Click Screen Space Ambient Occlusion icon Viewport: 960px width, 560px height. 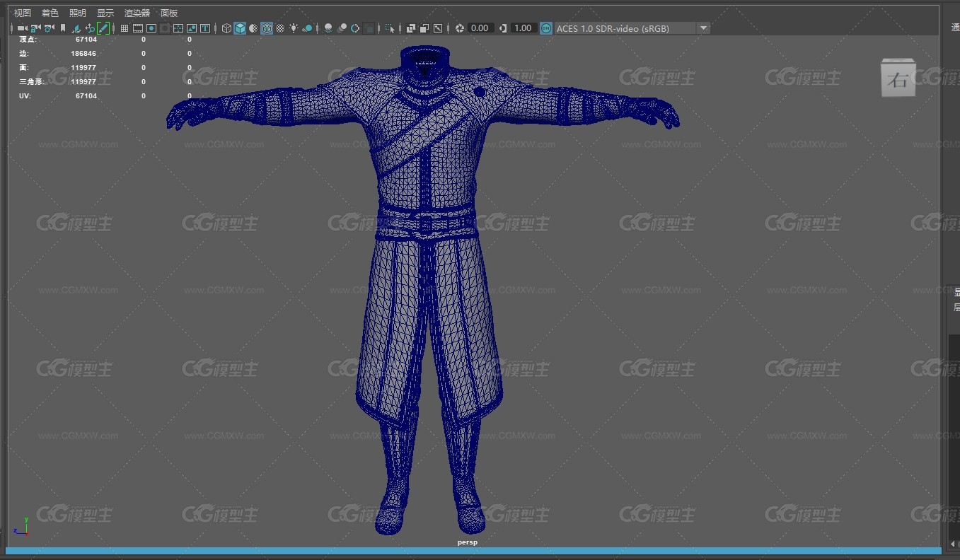[x=328, y=28]
